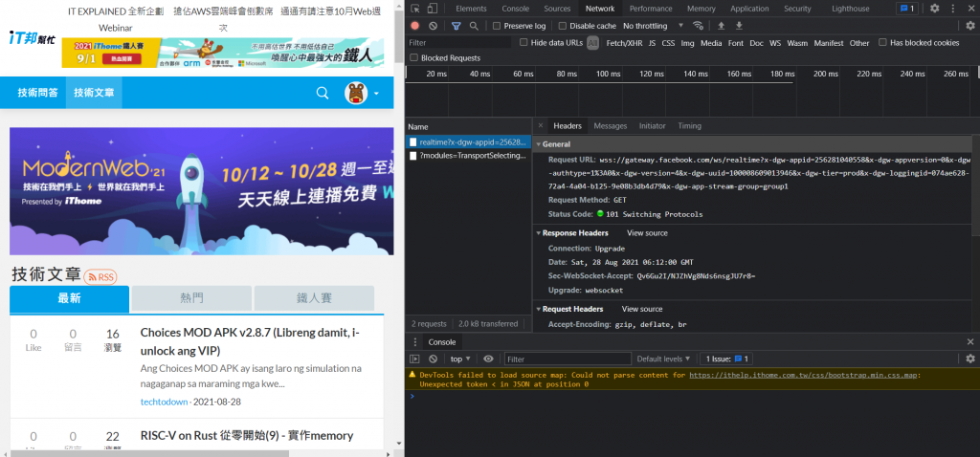Screen dimensions: 980x457
Task: Open DevTools three-dot customize menu
Action: point(952,8)
